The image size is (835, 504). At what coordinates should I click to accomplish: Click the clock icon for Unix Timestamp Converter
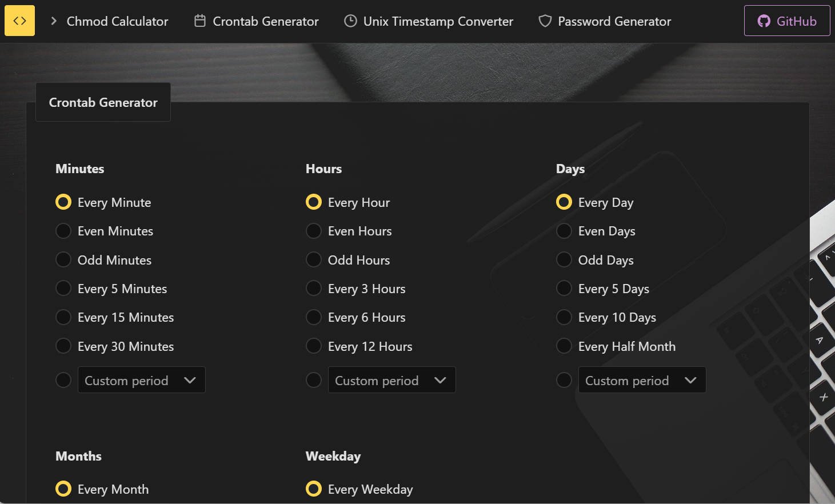pos(350,21)
